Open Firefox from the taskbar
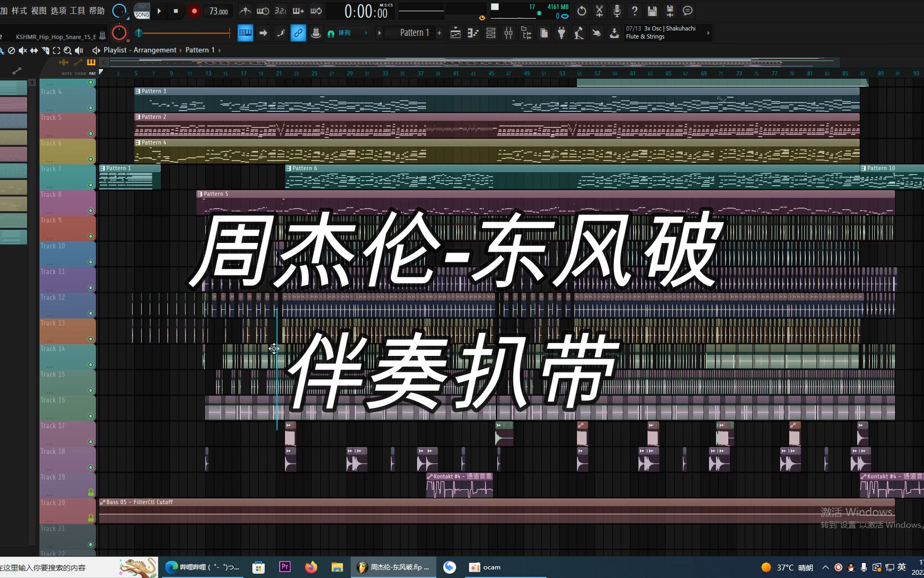 point(311,567)
